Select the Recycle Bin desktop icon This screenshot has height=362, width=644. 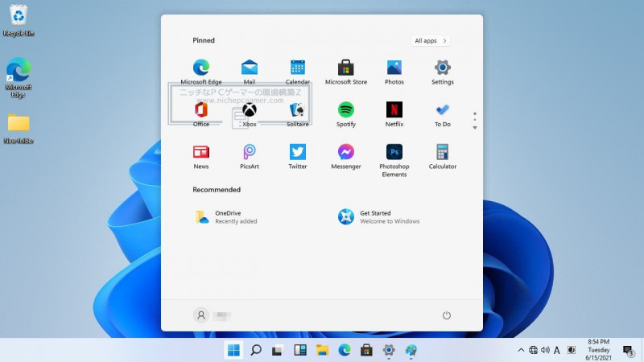tap(19, 21)
